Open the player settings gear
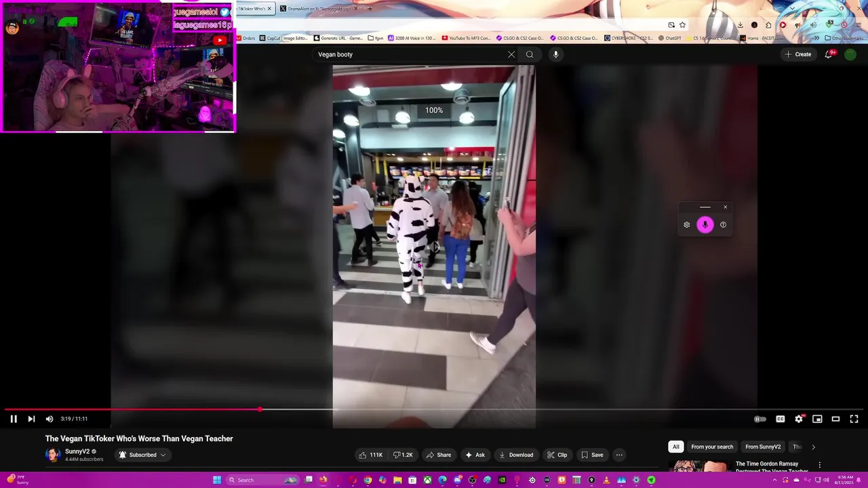 (x=799, y=419)
